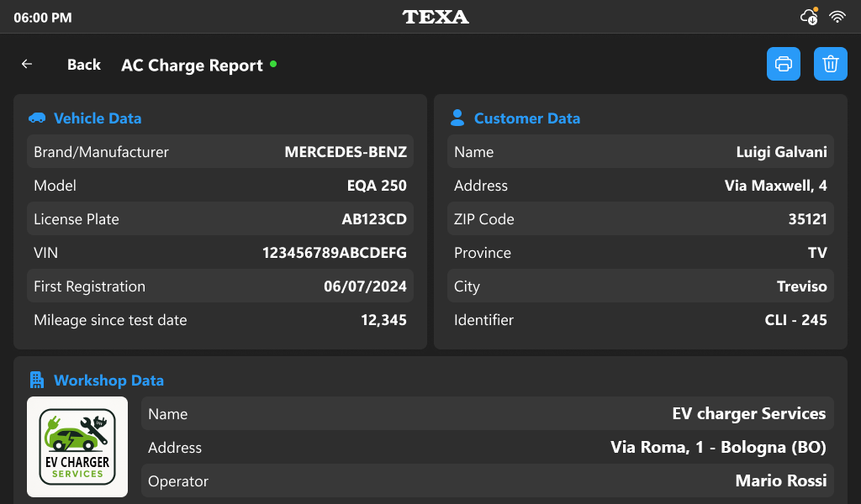Click the TEXA logo in top bar

click(436, 17)
